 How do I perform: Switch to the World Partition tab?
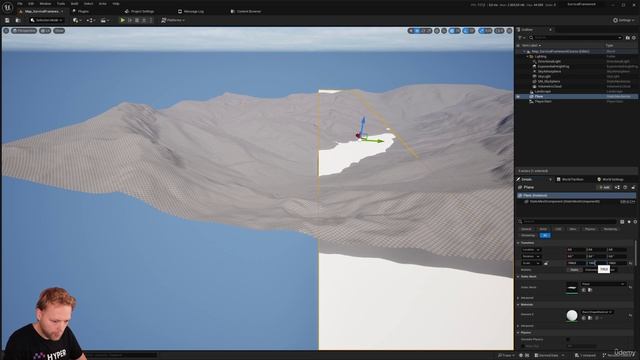pyautogui.click(x=570, y=179)
